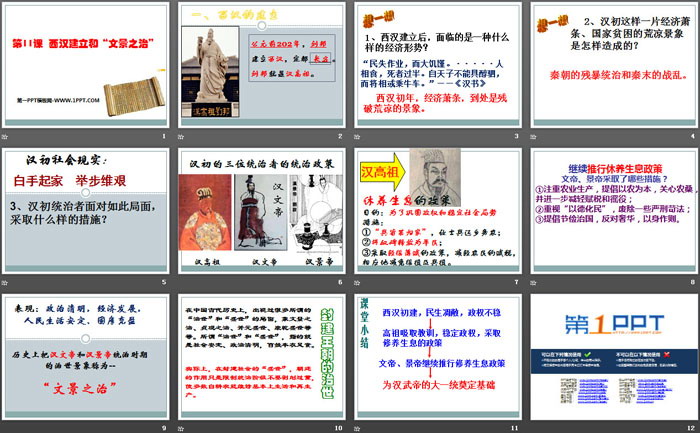Select slide 10 with green 封建王朝的治世 text
This screenshot has width=700, height=433.
262,357
